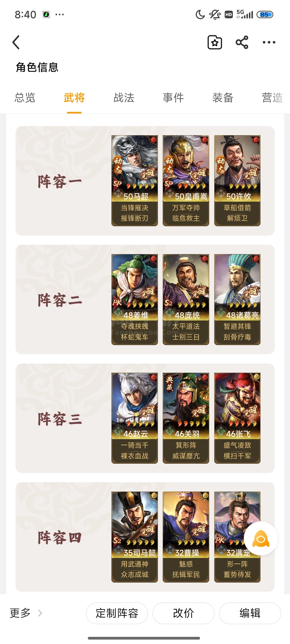290x644 pixels.
Task: Tap the back arrow icon
Action: pos(16,42)
